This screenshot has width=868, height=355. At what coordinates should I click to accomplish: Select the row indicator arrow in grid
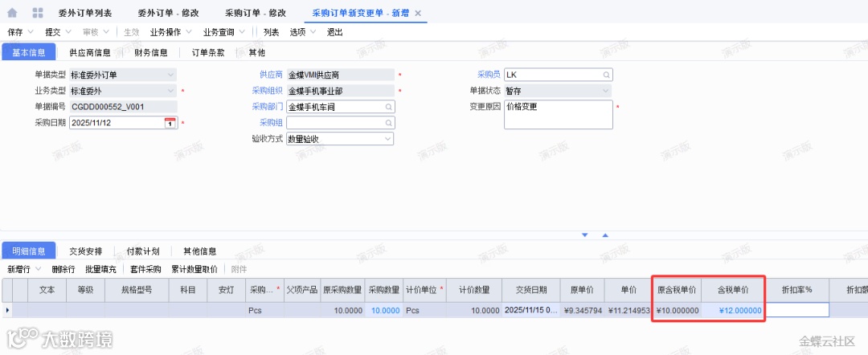(x=7, y=310)
